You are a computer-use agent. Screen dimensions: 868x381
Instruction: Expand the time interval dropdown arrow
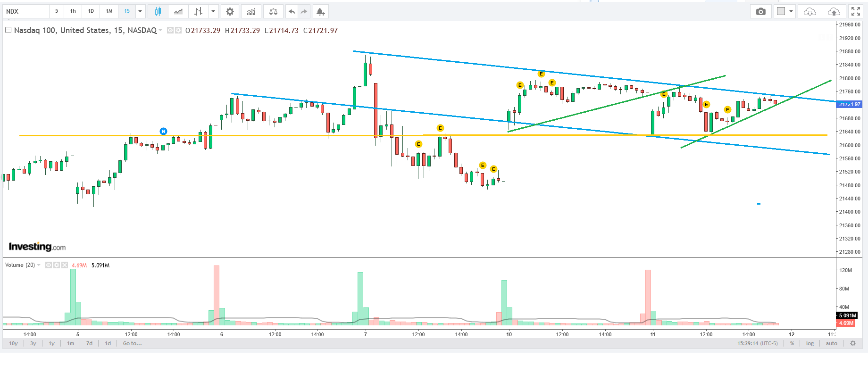tap(140, 11)
